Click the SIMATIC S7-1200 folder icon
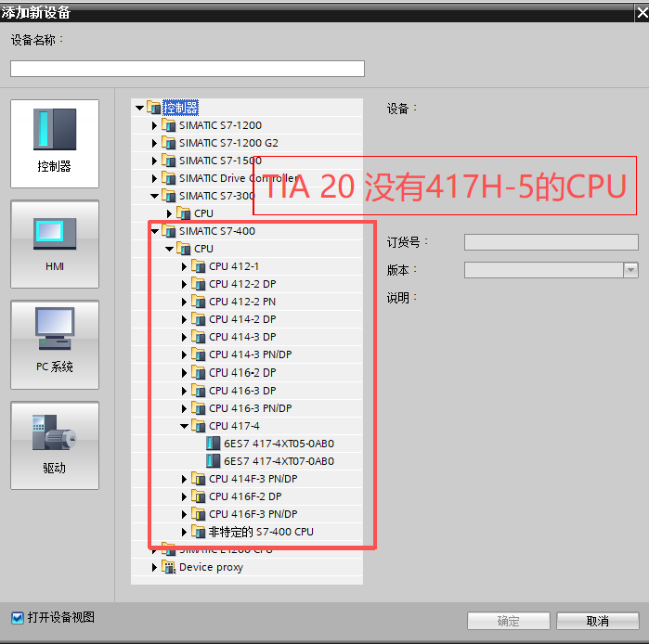The width and height of the screenshot is (649, 644). click(168, 125)
